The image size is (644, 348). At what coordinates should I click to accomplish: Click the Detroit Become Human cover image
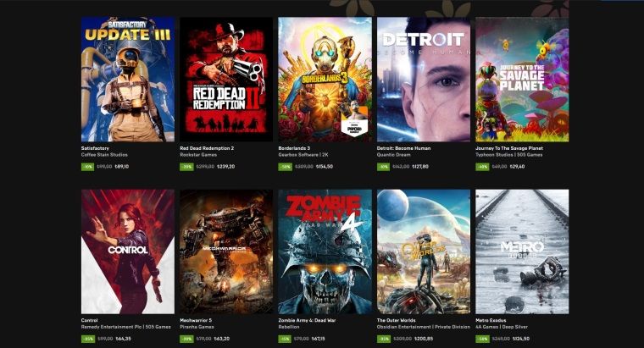click(424, 80)
